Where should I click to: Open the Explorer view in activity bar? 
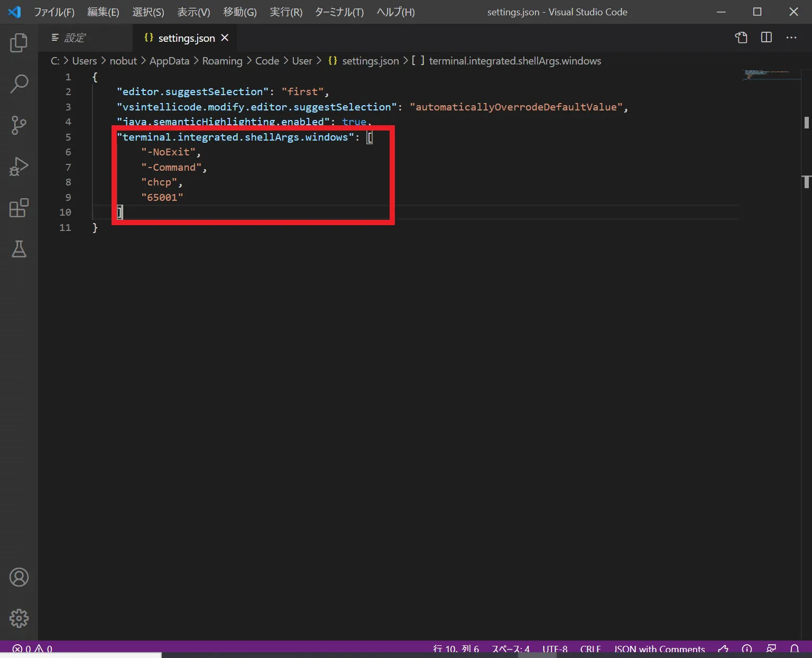(x=19, y=42)
